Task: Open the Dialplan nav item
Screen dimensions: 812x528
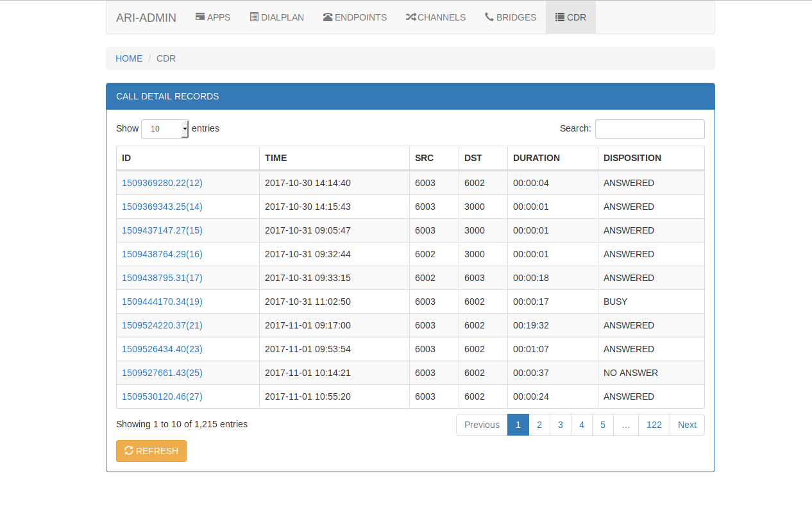Action: point(277,17)
